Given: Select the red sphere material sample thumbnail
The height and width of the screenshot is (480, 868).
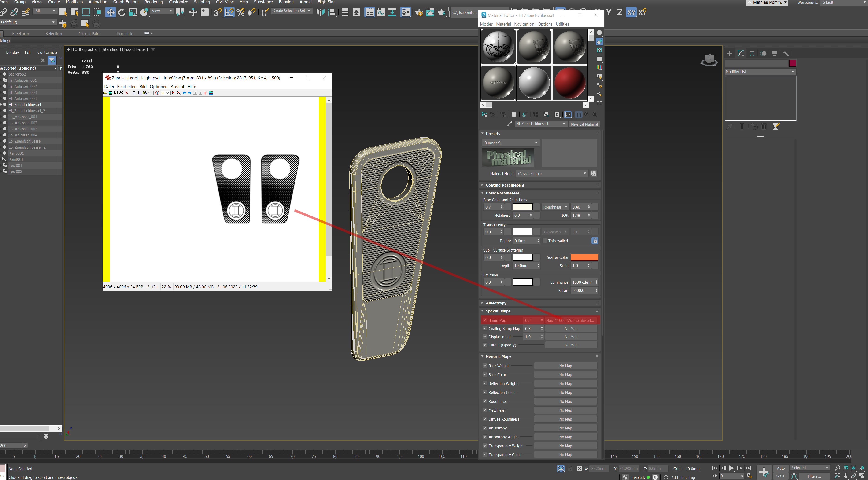Looking at the screenshot, I should click(x=570, y=83).
